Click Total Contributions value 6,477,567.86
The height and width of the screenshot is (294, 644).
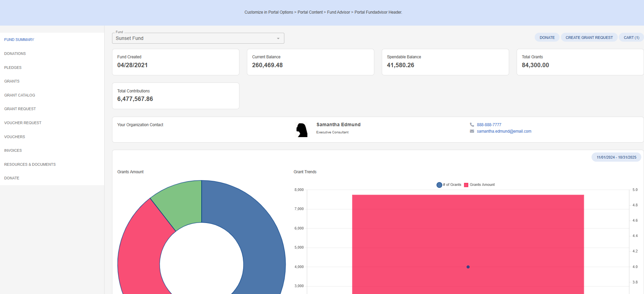135,99
